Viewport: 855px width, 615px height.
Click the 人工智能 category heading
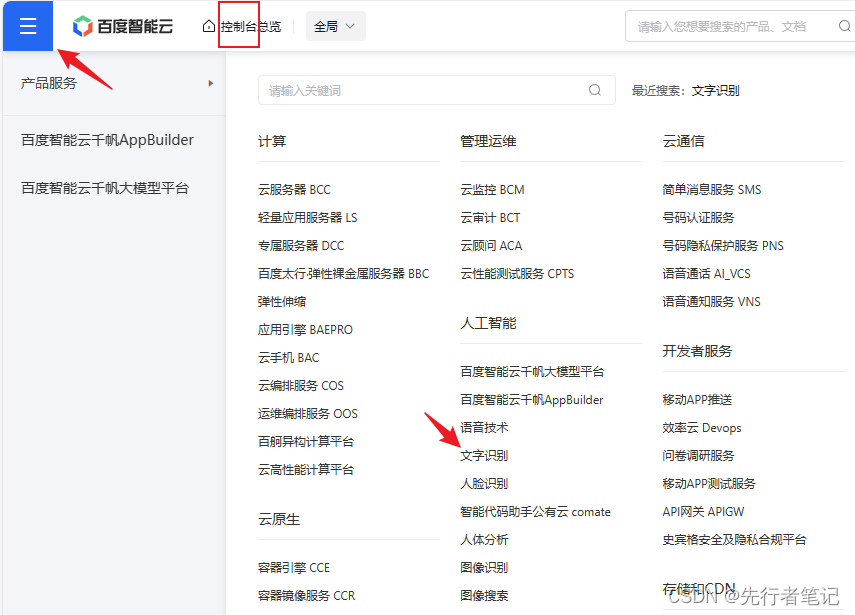point(489,323)
